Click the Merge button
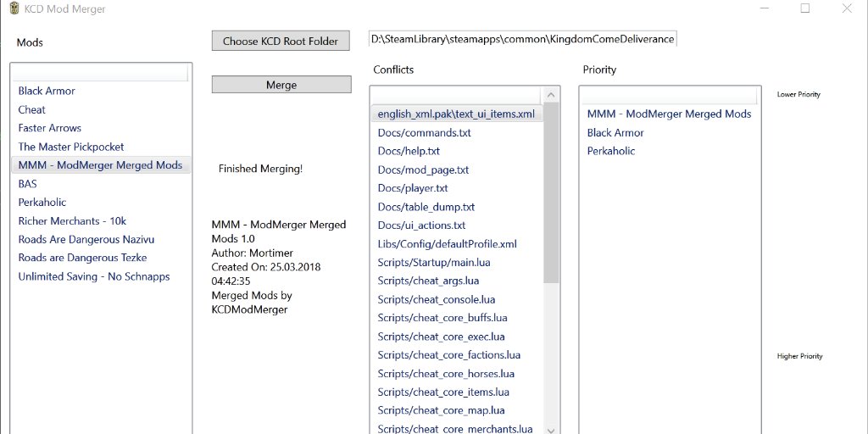868x434 pixels. coord(281,85)
